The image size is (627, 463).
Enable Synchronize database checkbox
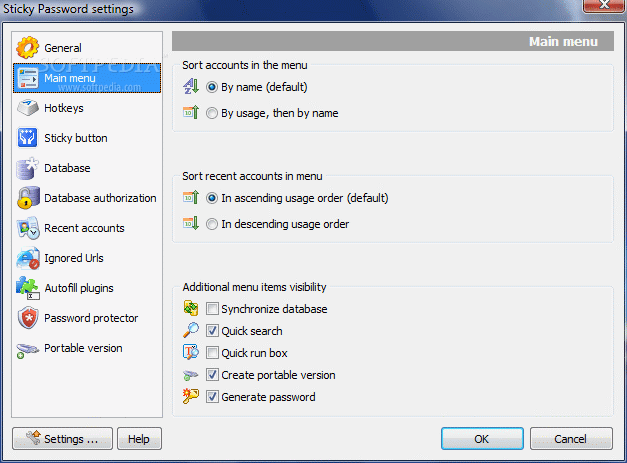coord(212,309)
